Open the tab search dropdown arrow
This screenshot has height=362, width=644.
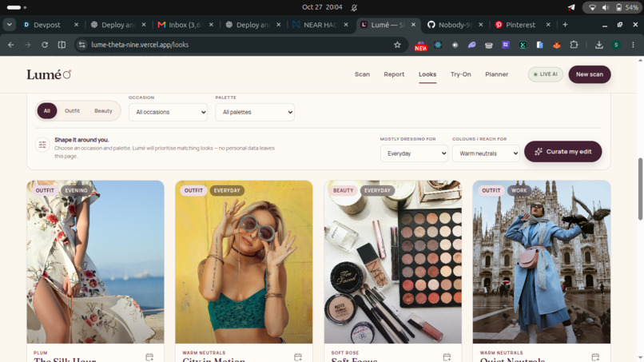pyautogui.click(x=9, y=25)
